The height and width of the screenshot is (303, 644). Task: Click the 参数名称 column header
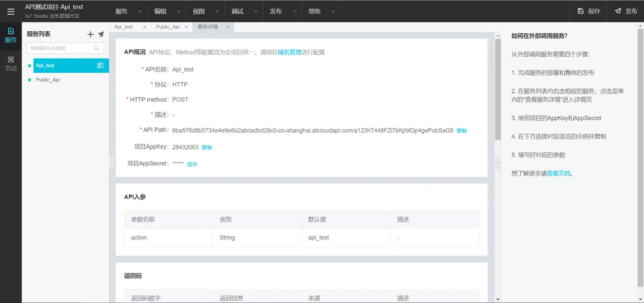(168, 220)
